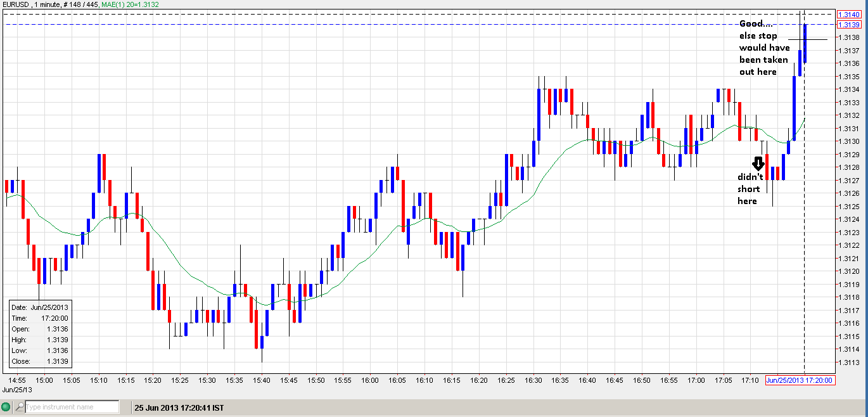Click the '1.3113' price axis label
Viewport: 868px width, 417px height.
850,363
